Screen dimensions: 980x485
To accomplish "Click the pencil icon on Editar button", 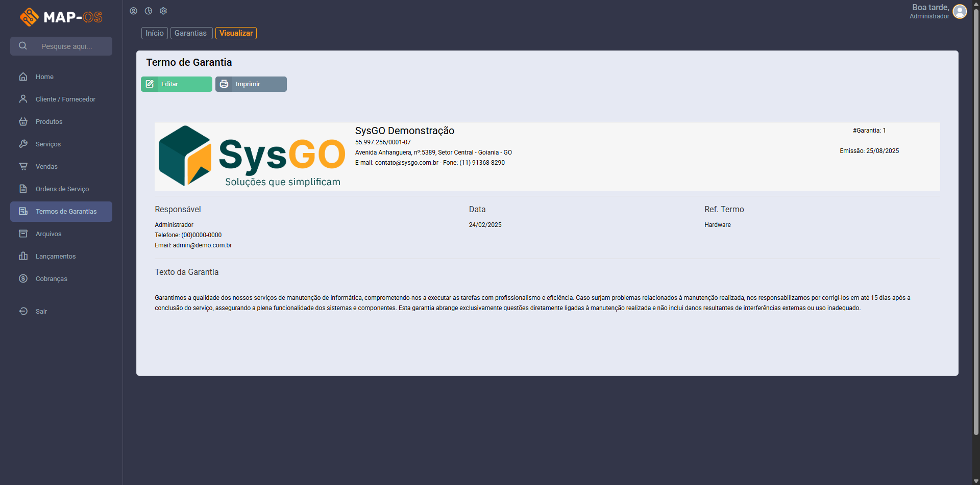I will click(150, 84).
